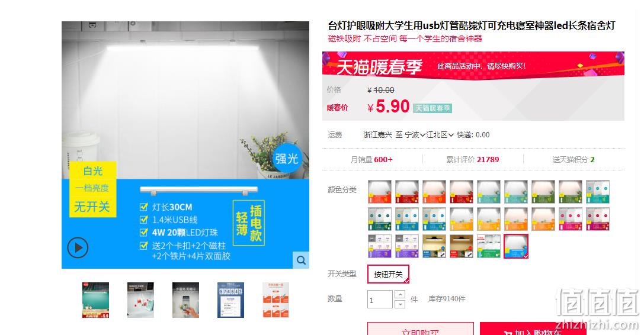This screenshot has height=335, width=644.
Task: Select the blue 574643 thumbnail
Action: (x=230, y=300)
